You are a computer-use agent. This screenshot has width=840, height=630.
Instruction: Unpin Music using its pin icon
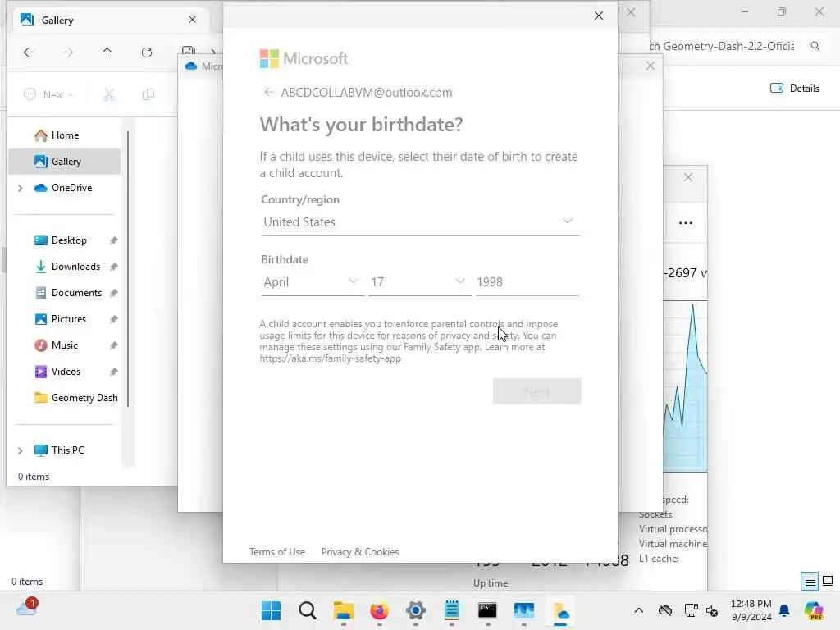113,345
